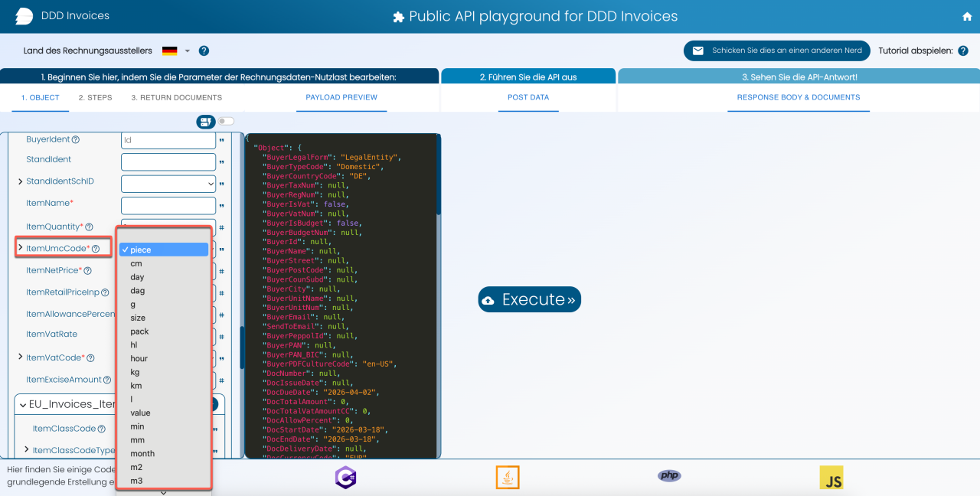
Task: Expand the ItemVatCode row chevron
Action: (21, 357)
